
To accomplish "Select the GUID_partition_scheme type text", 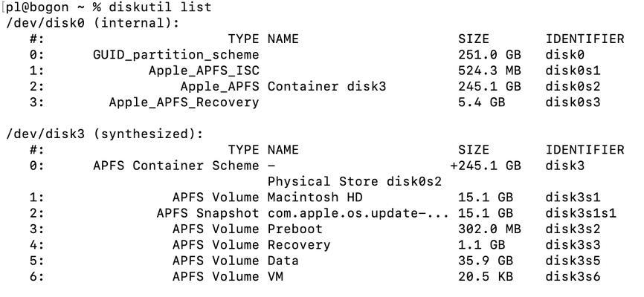I will [176, 55].
